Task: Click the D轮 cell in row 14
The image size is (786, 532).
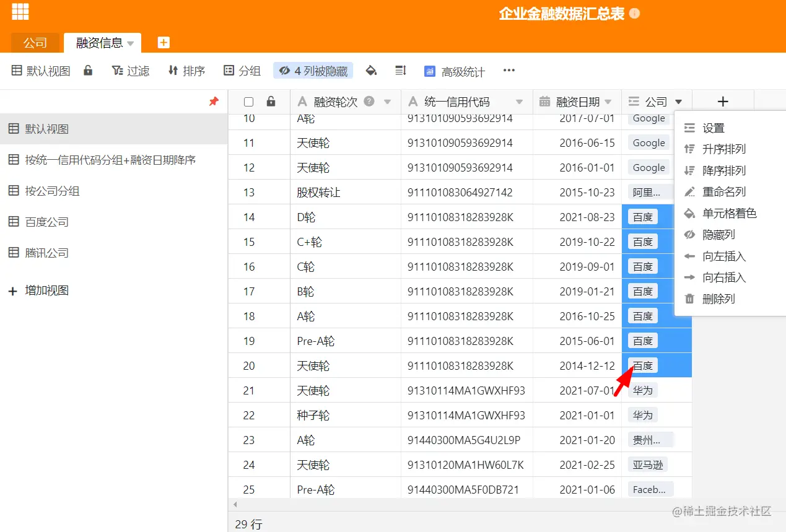Action: (x=346, y=217)
